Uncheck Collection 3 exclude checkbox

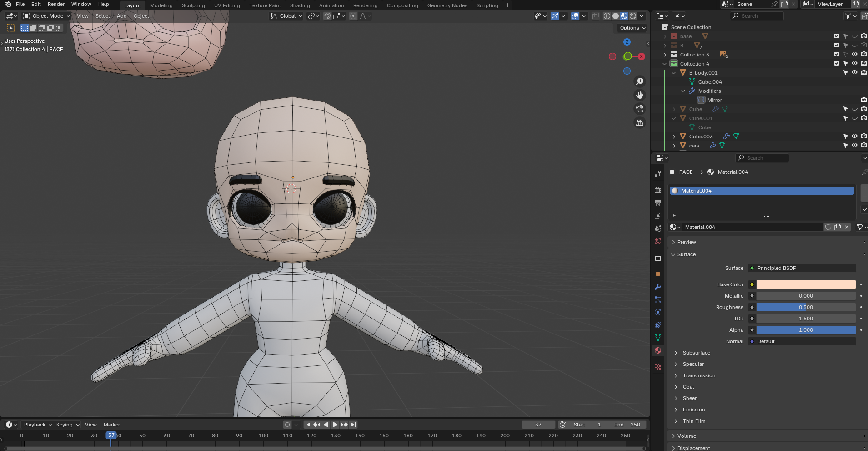[837, 55]
